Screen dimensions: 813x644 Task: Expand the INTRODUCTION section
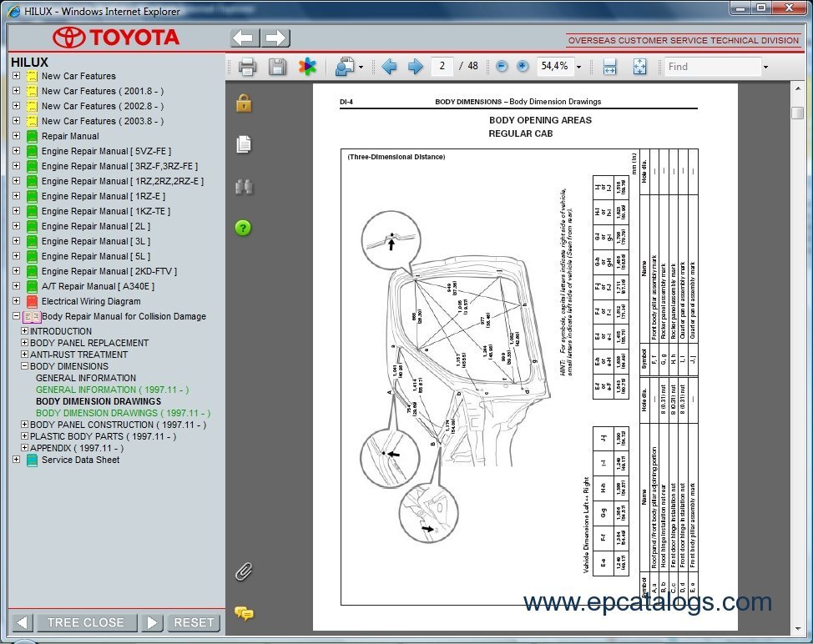tap(24, 330)
